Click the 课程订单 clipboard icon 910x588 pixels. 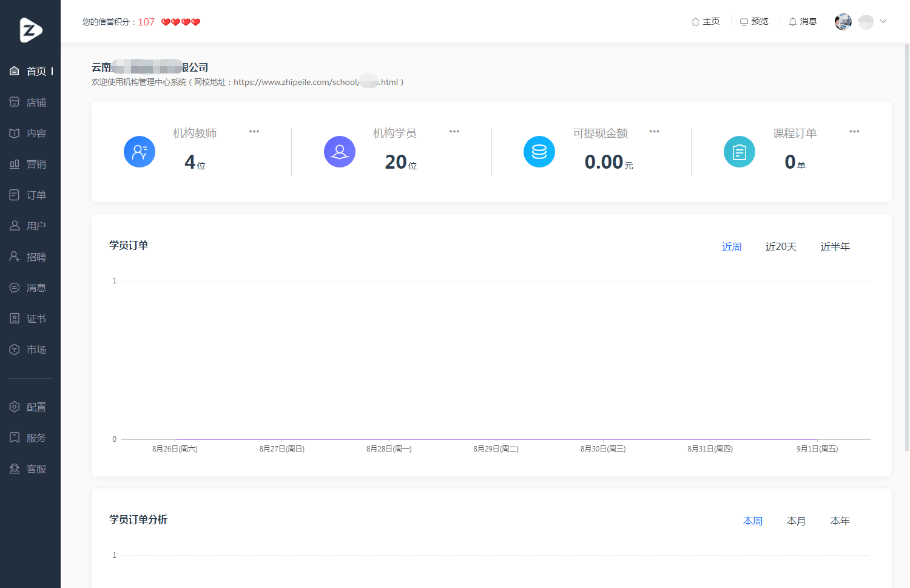[x=740, y=152]
